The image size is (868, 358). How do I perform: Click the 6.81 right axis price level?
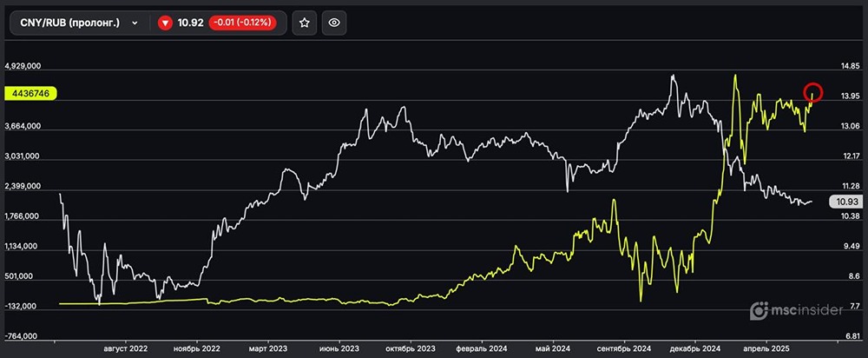pyautogui.click(x=841, y=335)
